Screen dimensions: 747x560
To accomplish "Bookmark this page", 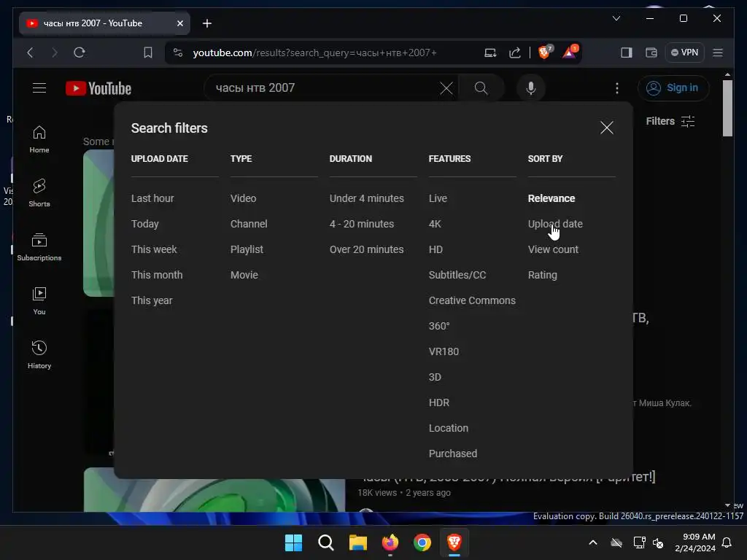I will point(148,52).
